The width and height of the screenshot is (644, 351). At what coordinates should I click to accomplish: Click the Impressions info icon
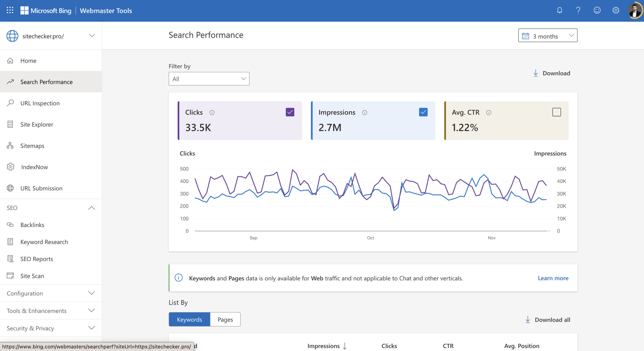[365, 113]
